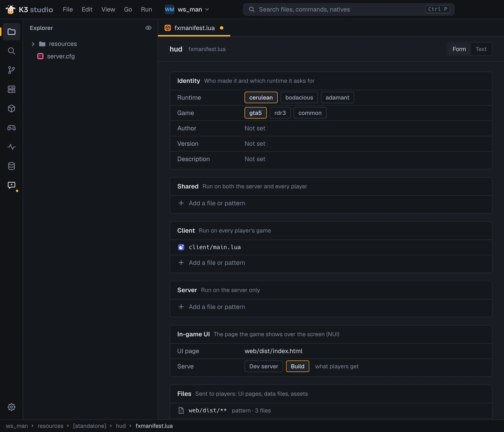504x432 pixels.
Task: Open the Run menu
Action: (x=146, y=9)
